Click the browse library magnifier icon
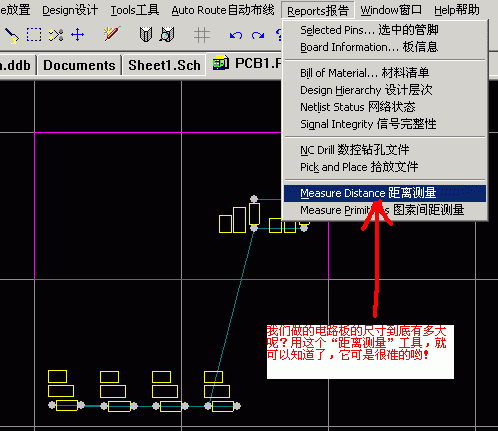The width and height of the screenshot is (498, 431). pyautogui.click(x=167, y=34)
